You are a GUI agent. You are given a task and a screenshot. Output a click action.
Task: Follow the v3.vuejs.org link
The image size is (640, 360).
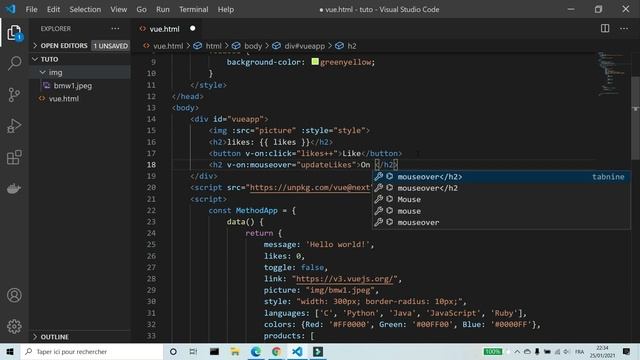click(x=344, y=279)
